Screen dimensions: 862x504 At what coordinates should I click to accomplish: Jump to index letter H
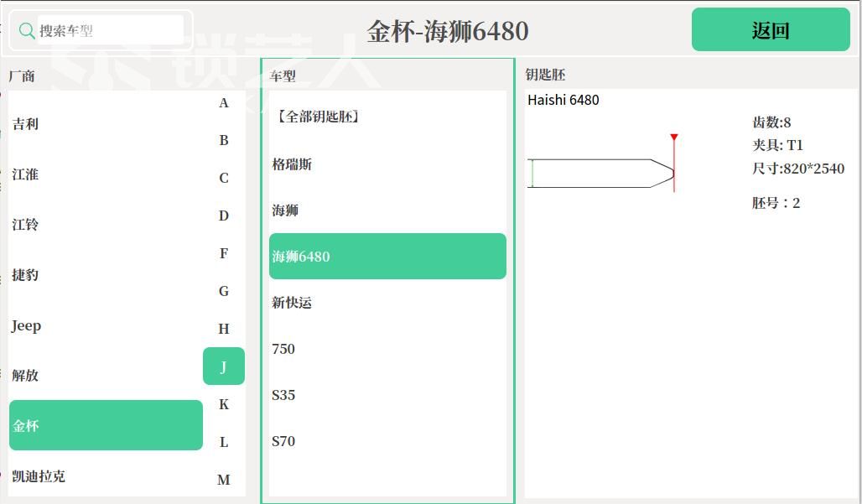[x=224, y=329]
